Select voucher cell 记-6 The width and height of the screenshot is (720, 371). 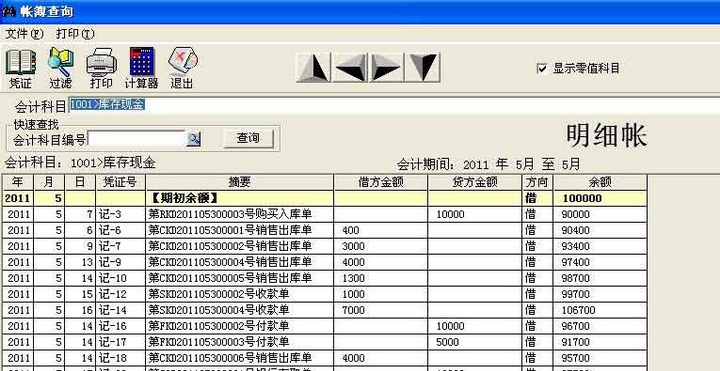coord(120,230)
